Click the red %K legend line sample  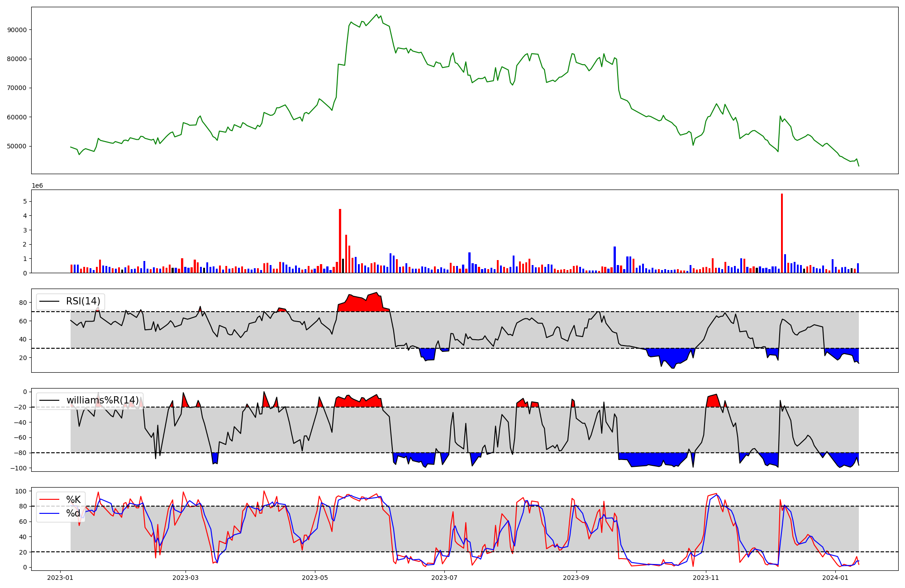(50, 499)
